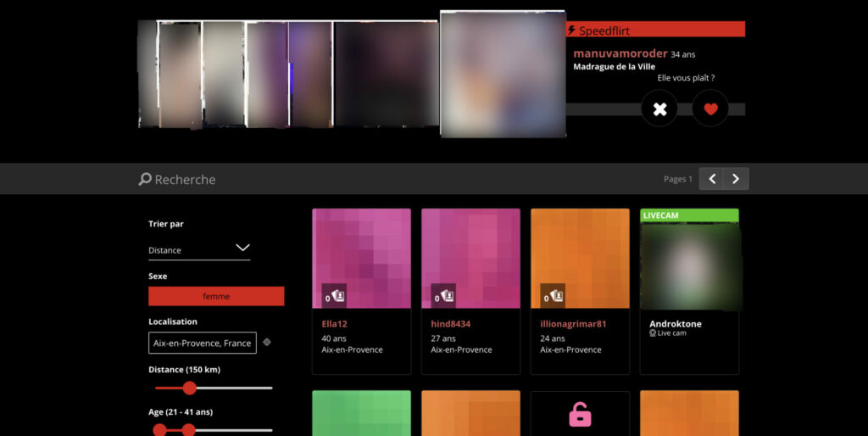Go to the previous results page
This screenshot has width=868, height=436.
[712, 179]
